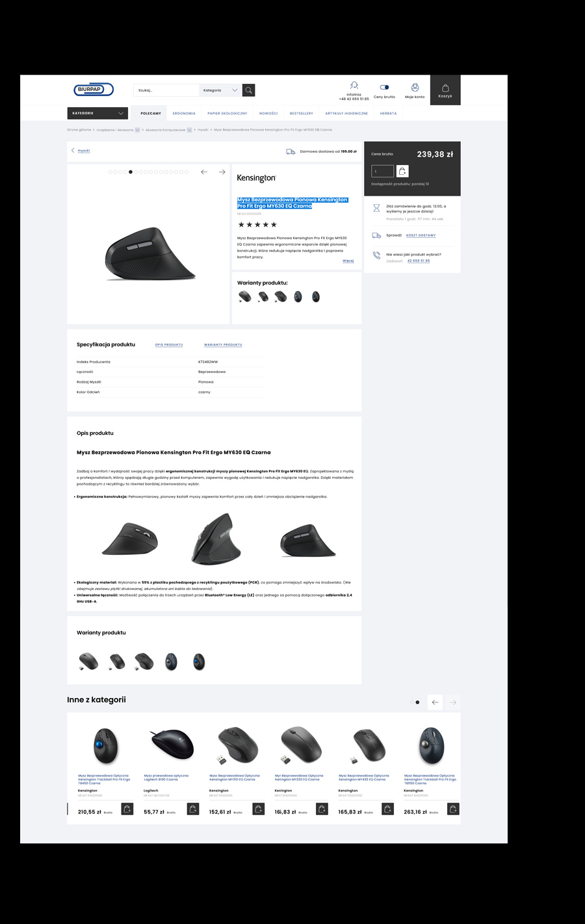Expand the Kategoria search dropdown
The height and width of the screenshot is (924, 585).
click(220, 90)
